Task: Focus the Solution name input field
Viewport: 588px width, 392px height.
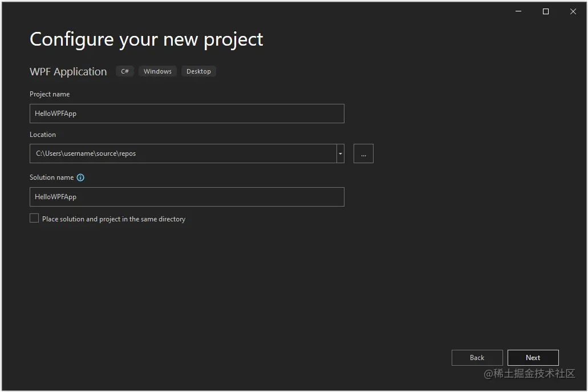Action: click(186, 197)
